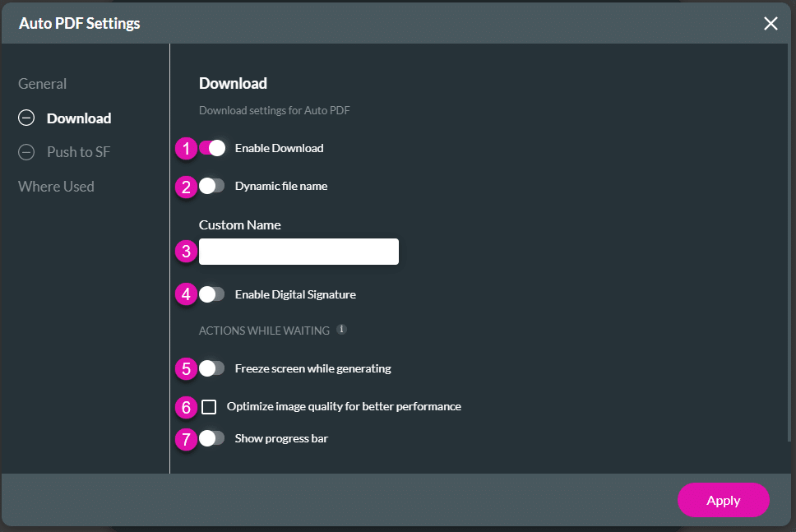The width and height of the screenshot is (796, 532).
Task: Switch to the General settings section
Action: pyautogui.click(x=42, y=83)
